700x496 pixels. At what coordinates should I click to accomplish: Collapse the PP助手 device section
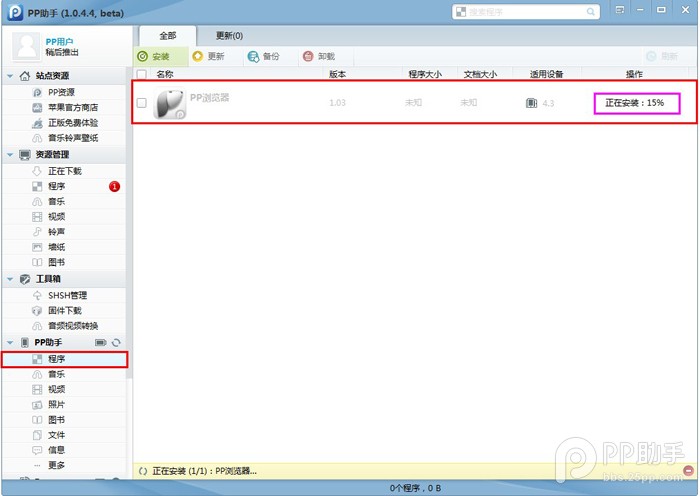tap(10, 342)
